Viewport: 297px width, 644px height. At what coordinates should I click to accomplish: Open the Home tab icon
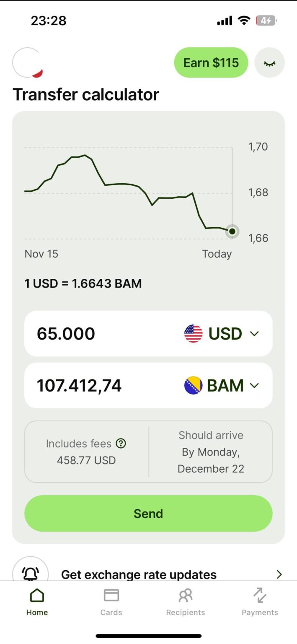[37, 594]
